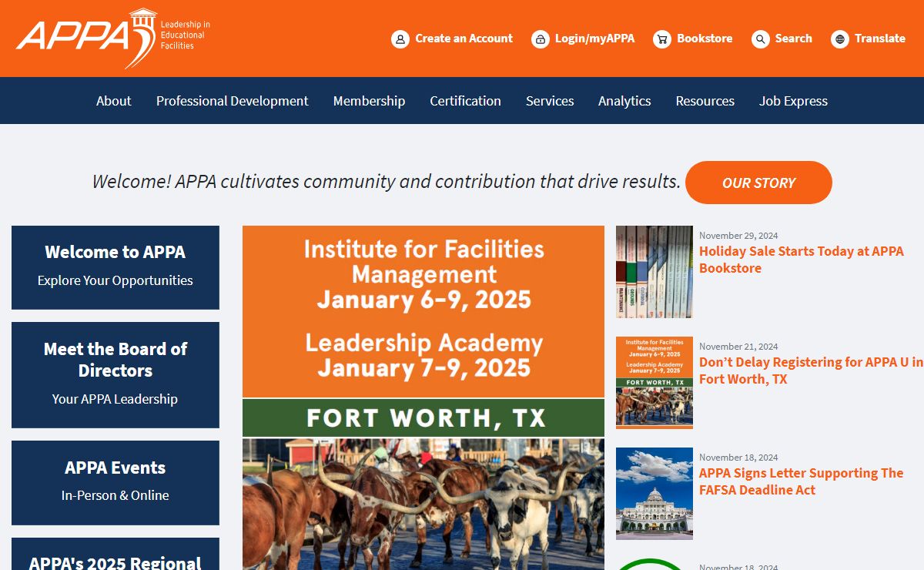Screen dimensions: 924x570
Task: Open APPA Events tile
Action: (x=115, y=483)
